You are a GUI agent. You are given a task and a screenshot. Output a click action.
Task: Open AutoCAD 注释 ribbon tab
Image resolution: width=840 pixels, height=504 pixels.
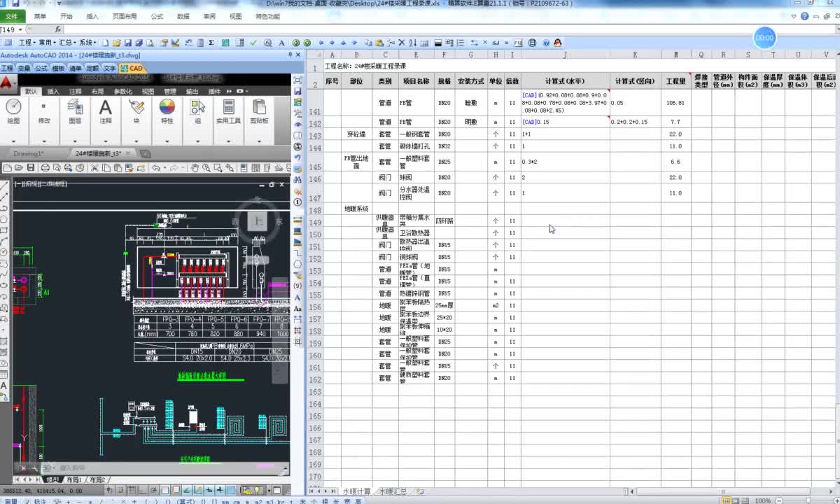[76, 91]
